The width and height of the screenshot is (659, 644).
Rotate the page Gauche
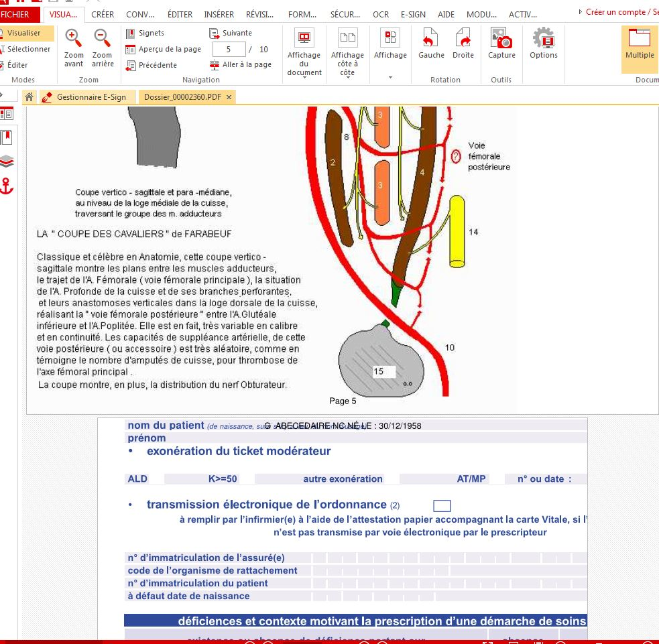click(x=431, y=44)
